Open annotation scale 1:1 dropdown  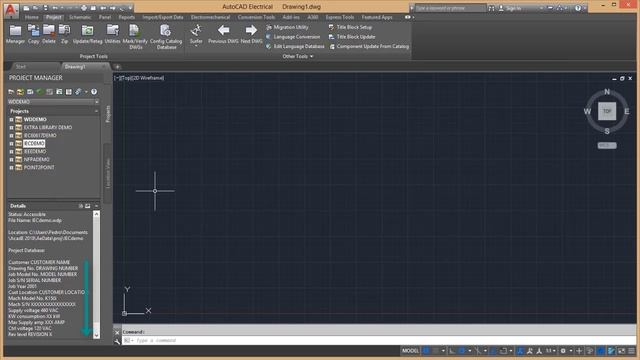551,351
